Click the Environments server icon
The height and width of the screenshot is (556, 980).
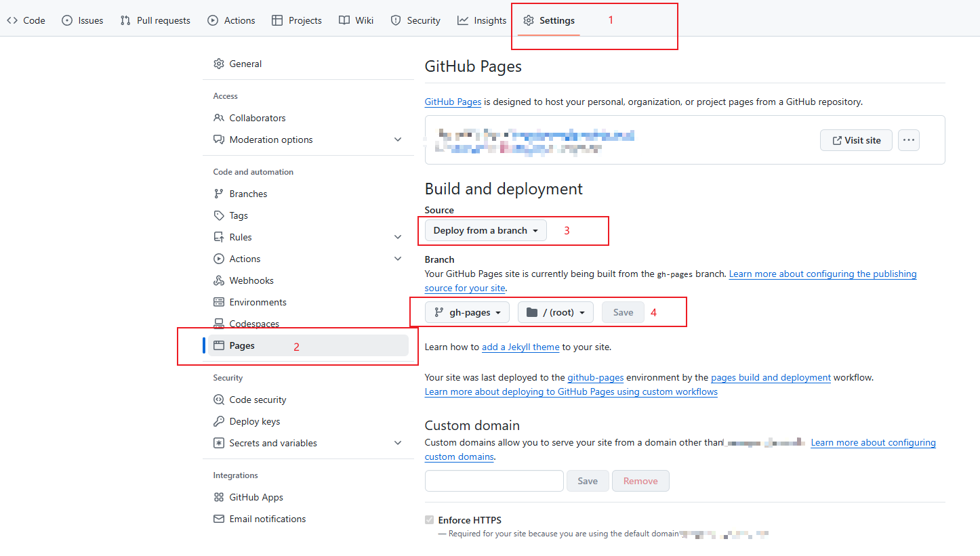219,302
